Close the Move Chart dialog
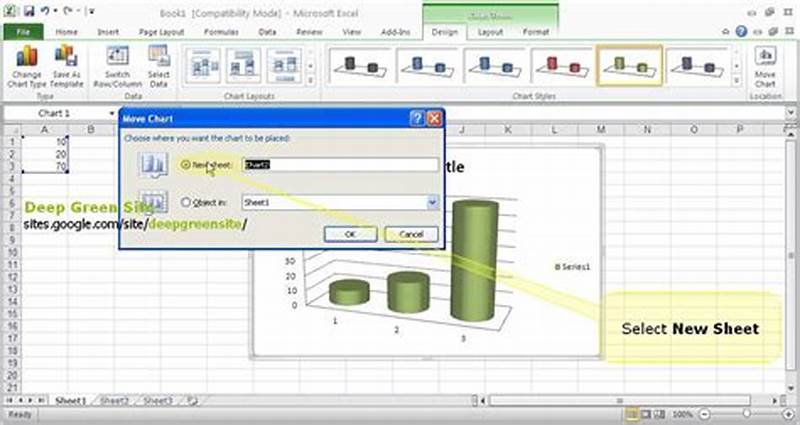800x425 pixels. (x=434, y=119)
